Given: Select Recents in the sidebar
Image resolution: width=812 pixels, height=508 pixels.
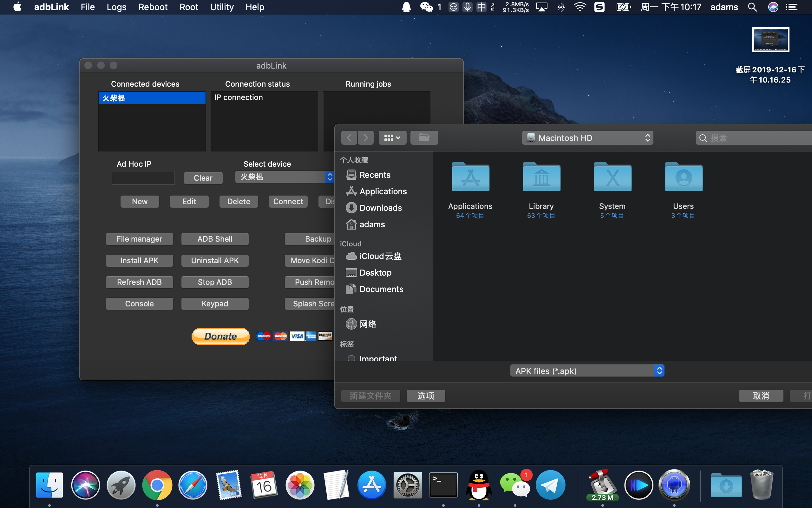Looking at the screenshot, I should (375, 175).
